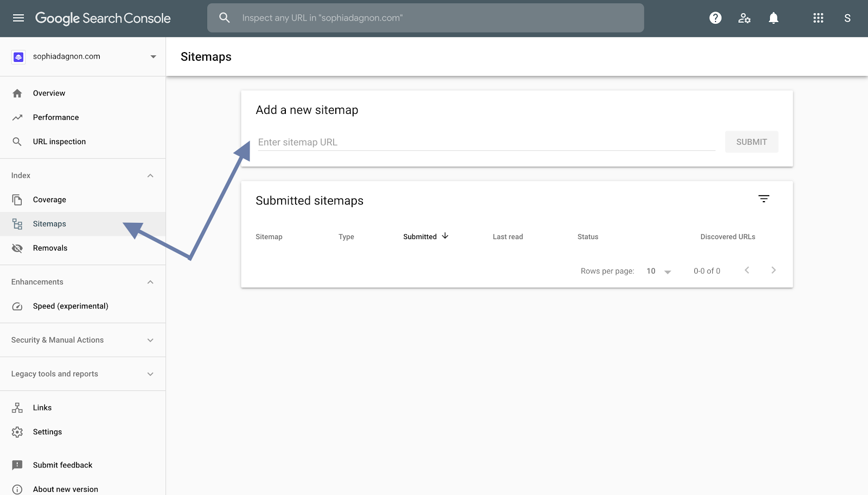The image size is (868, 495).
Task: Click the URL inspection magnifier icon
Action: point(17,142)
